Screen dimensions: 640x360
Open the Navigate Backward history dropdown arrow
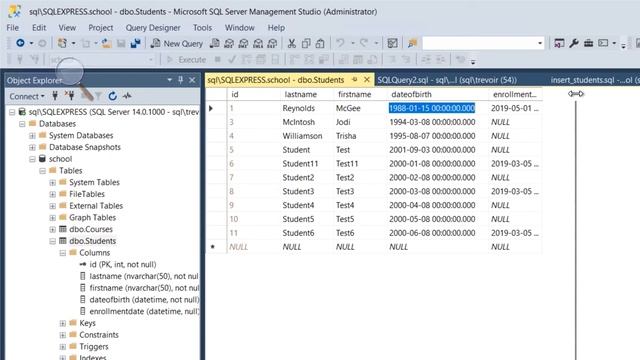click(31, 43)
